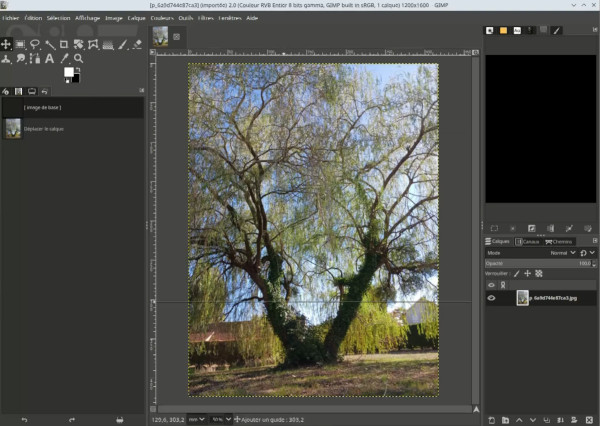Image resolution: width=600 pixels, height=426 pixels.
Task: Select the Gradient tool
Action: click(108, 44)
